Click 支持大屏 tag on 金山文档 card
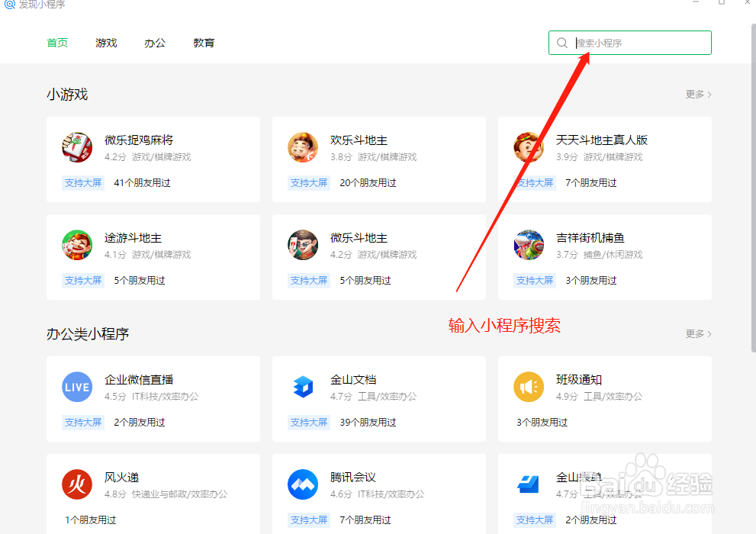This screenshot has height=534, width=756. click(308, 423)
